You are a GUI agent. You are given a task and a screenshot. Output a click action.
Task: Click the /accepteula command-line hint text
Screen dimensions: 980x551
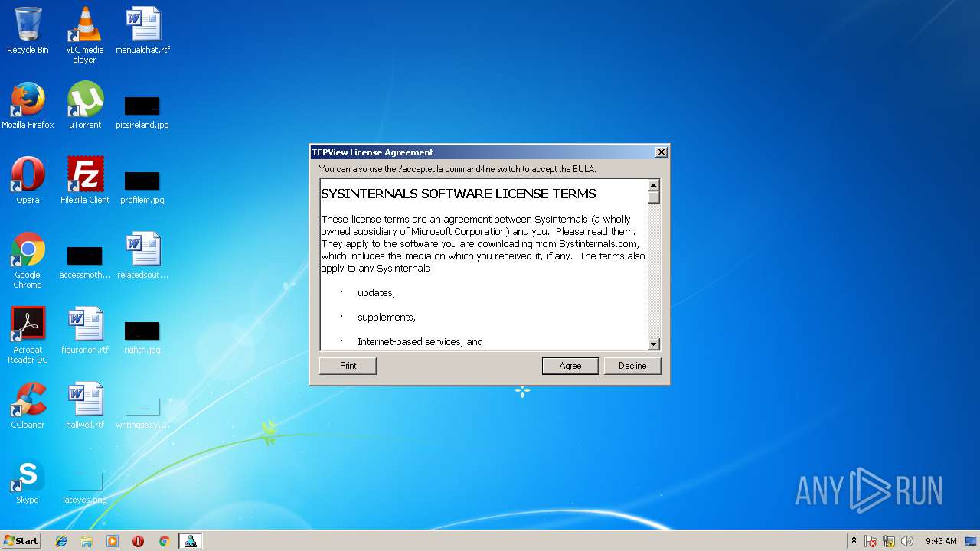[x=457, y=169]
